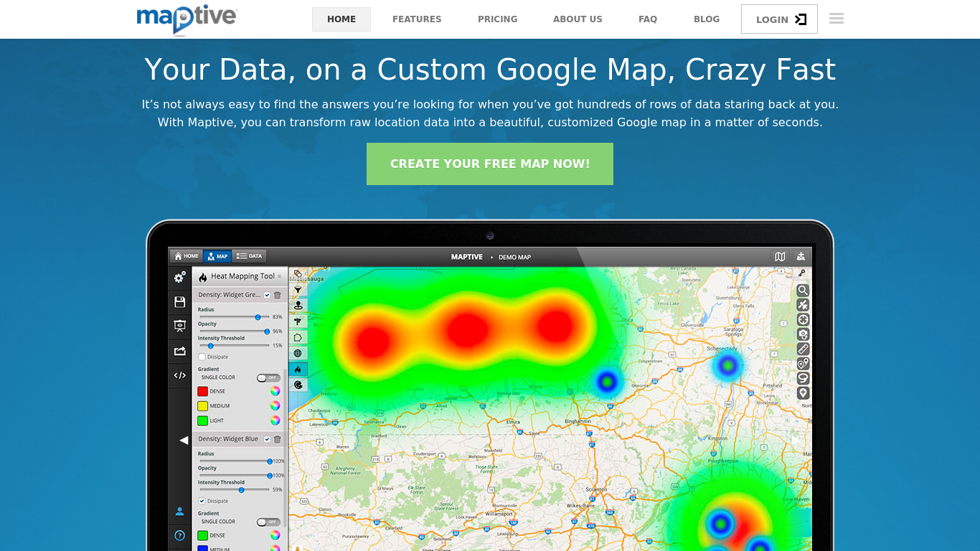The height and width of the screenshot is (551, 980).
Task: Toggle SINGLE COLOR switch under Widget Blue
Action: coord(268,522)
